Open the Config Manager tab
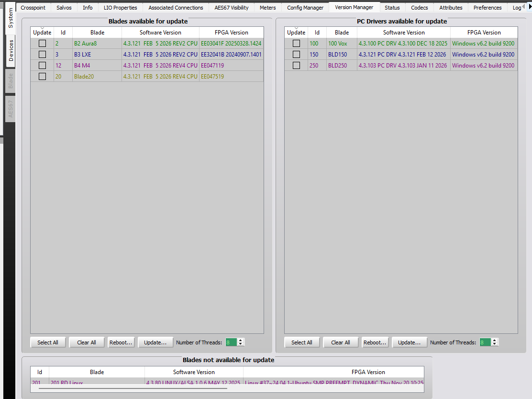 (x=305, y=8)
